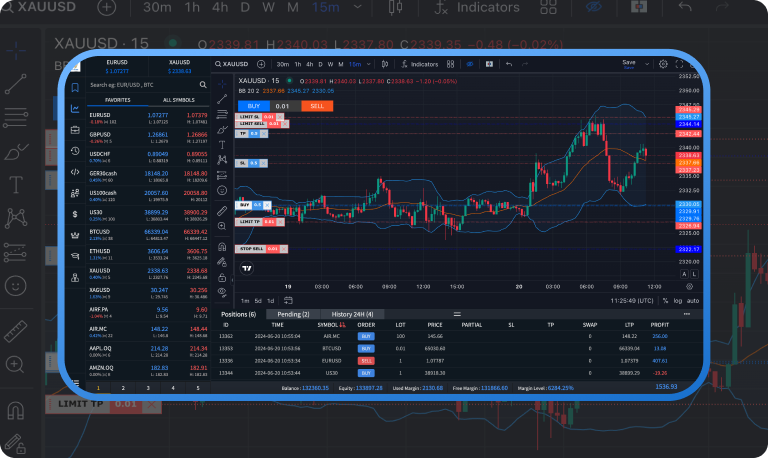Open the indicator templates grid icon in framed toolbar
Screen dimensions: 768x458
coord(451,64)
